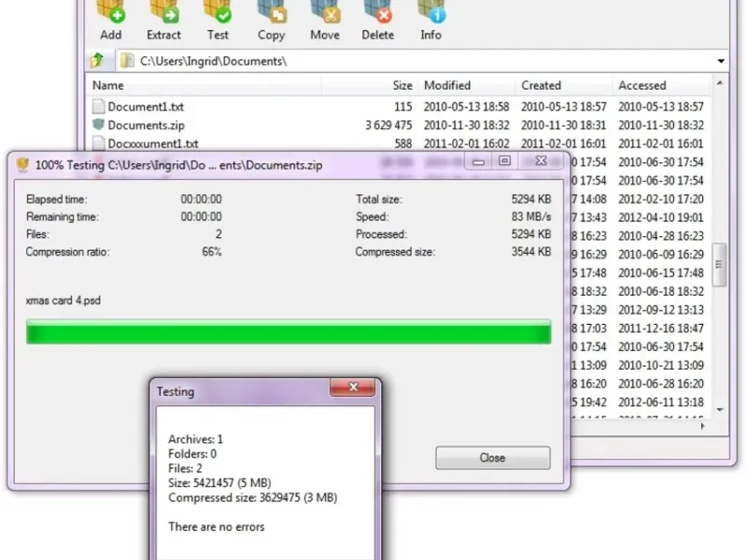Click the xmas card 4.psd filename label
The image size is (747, 560).
[63, 301]
